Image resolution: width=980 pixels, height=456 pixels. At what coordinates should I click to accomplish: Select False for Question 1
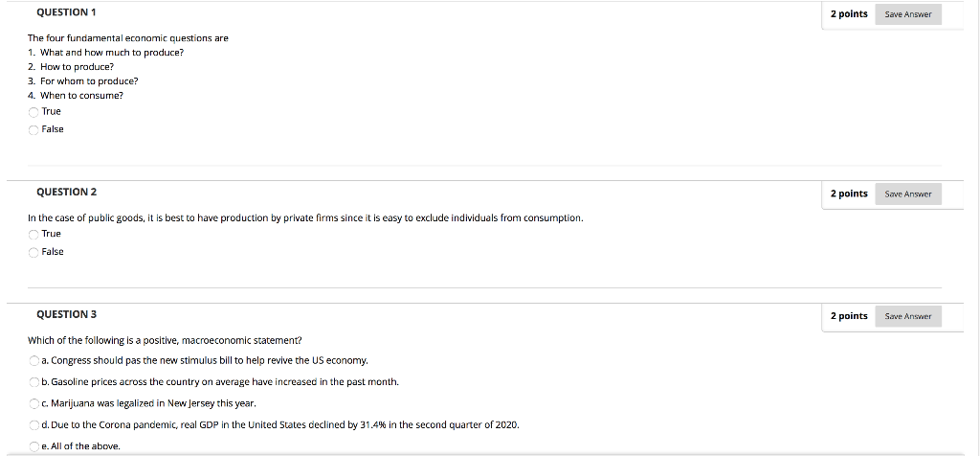coord(33,129)
